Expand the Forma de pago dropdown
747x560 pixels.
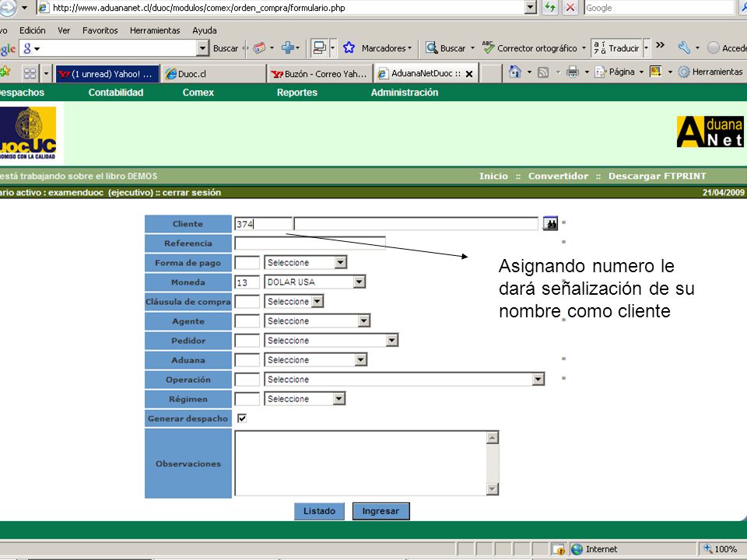[340, 262]
